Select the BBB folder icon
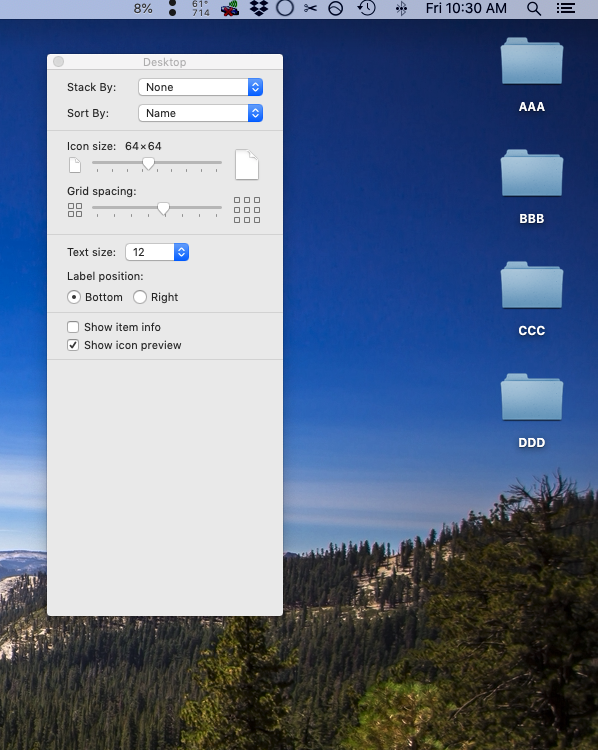The width and height of the screenshot is (598, 750). point(532,173)
